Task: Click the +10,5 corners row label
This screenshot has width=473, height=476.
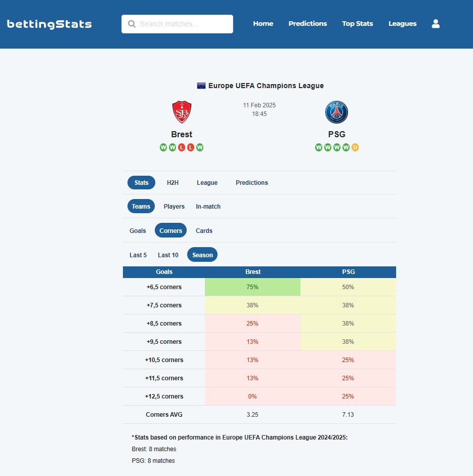Action: [x=164, y=360]
